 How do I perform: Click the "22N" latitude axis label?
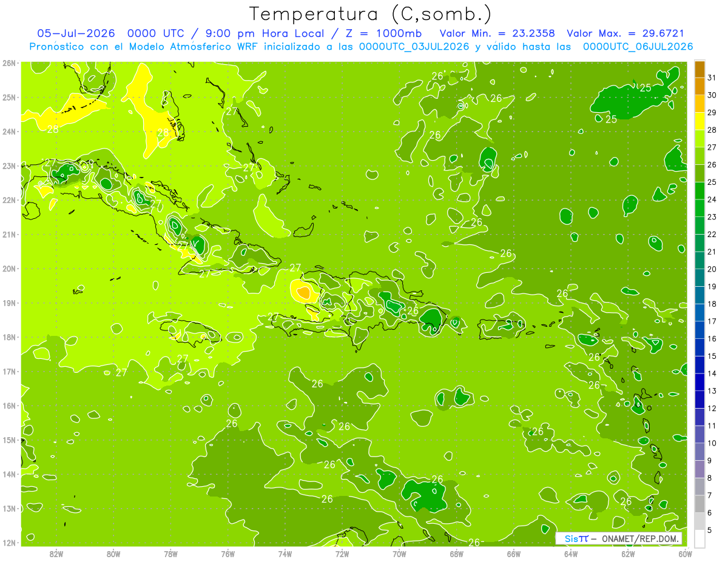tap(9, 200)
